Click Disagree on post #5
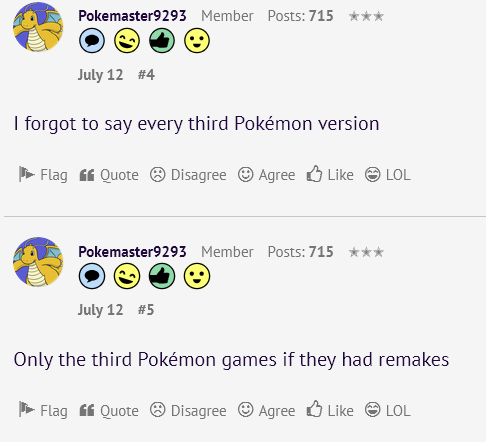 pos(188,410)
